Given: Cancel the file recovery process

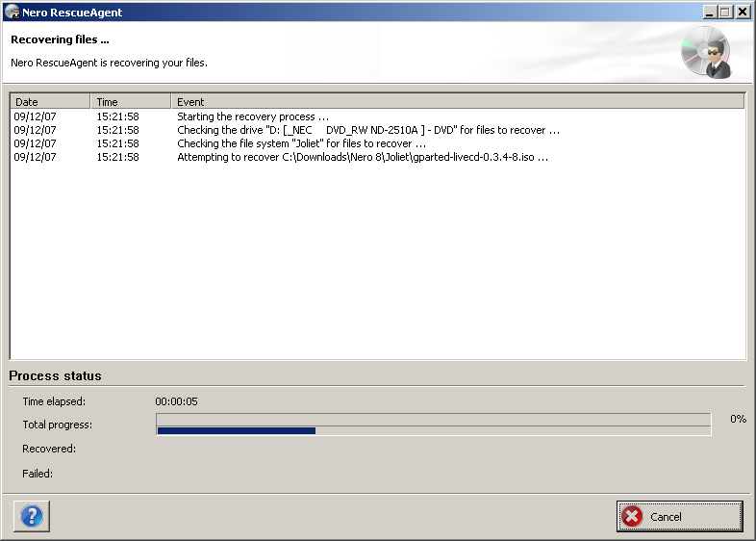Looking at the screenshot, I should click(679, 516).
